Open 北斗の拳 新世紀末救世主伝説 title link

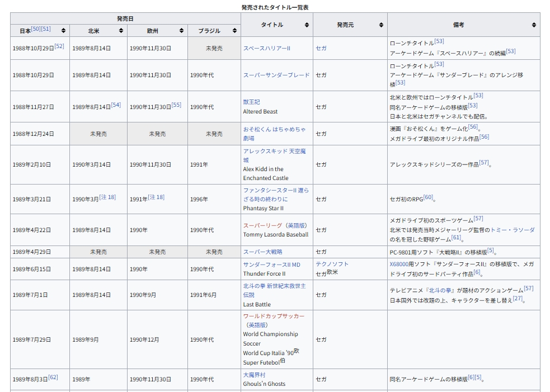pyautogui.click(x=274, y=290)
